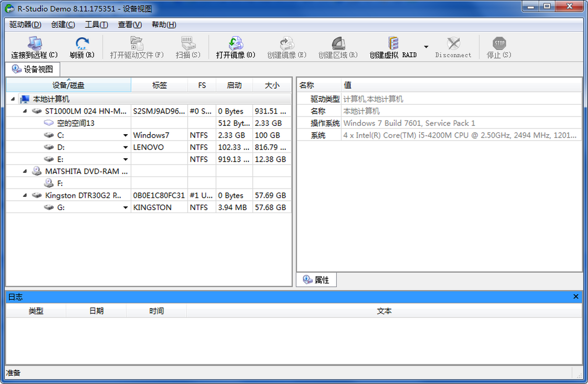588x384 pixels.
Task: Open image via 打开镜像 toolbar icon
Action: click(x=236, y=44)
